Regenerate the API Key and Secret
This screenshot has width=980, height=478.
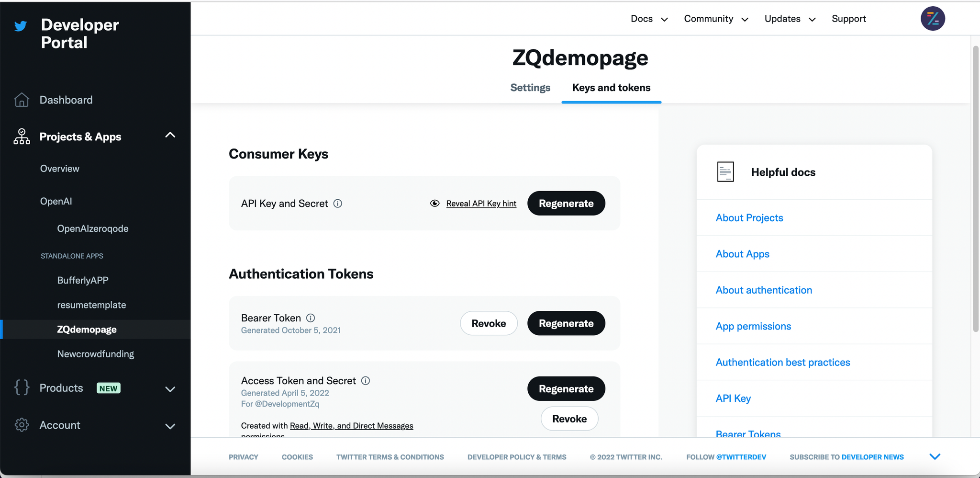[566, 204]
